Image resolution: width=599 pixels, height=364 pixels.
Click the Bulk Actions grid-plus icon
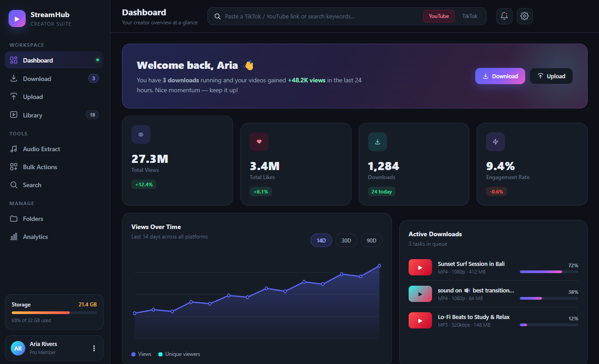point(14,167)
